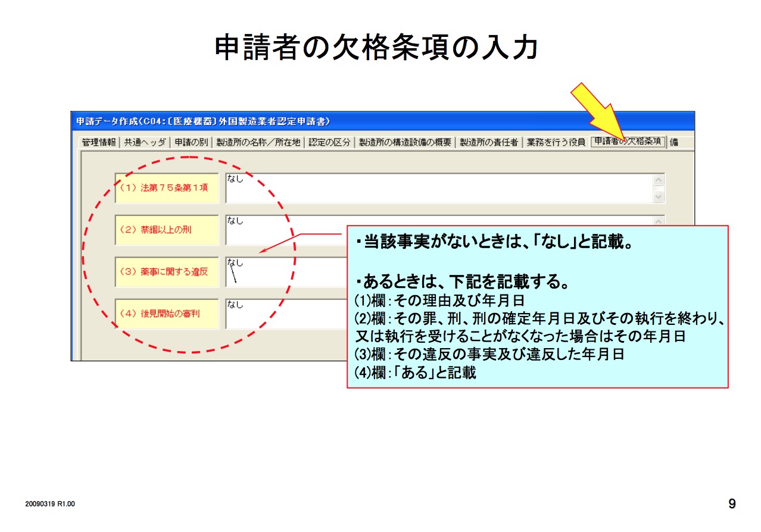761x532 pixels.
Task: Click the (1) 法第75条第1項 text field
Action: [445, 188]
